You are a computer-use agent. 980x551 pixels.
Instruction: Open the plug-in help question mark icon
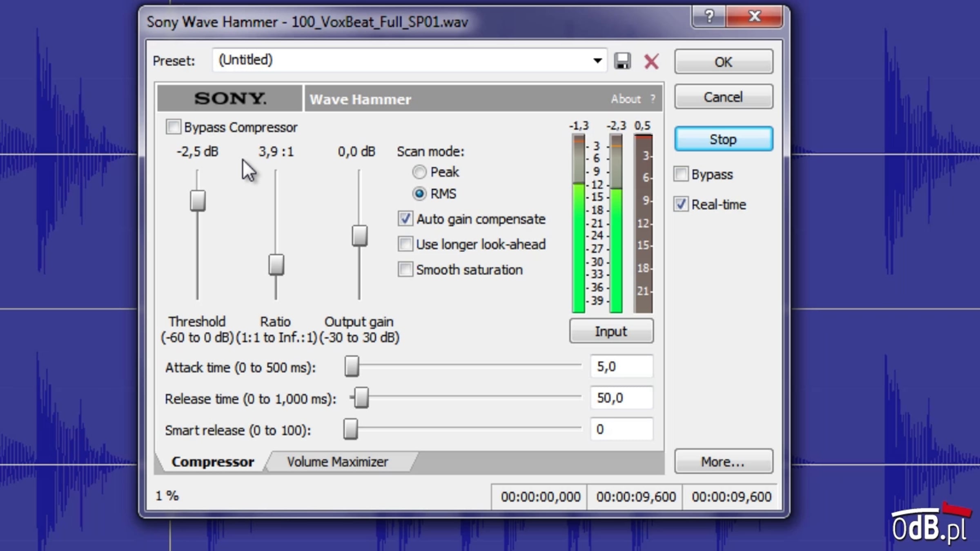click(653, 99)
